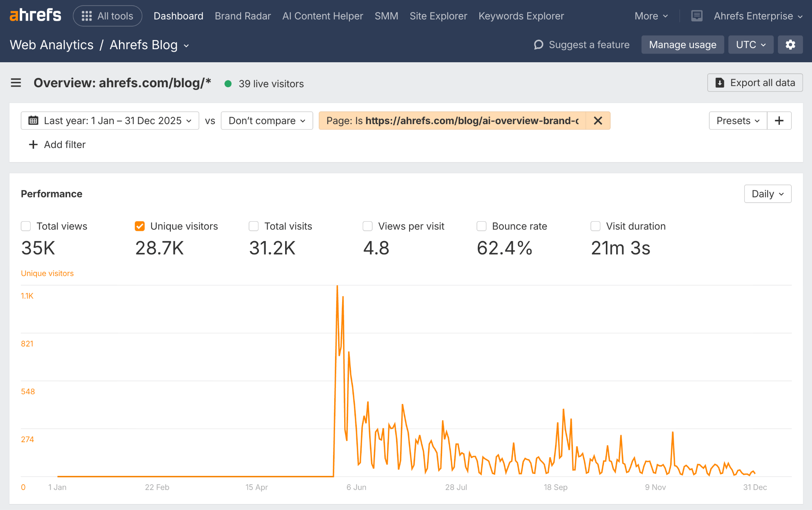Open the navigation hamburger menu

pyautogui.click(x=15, y=83)
